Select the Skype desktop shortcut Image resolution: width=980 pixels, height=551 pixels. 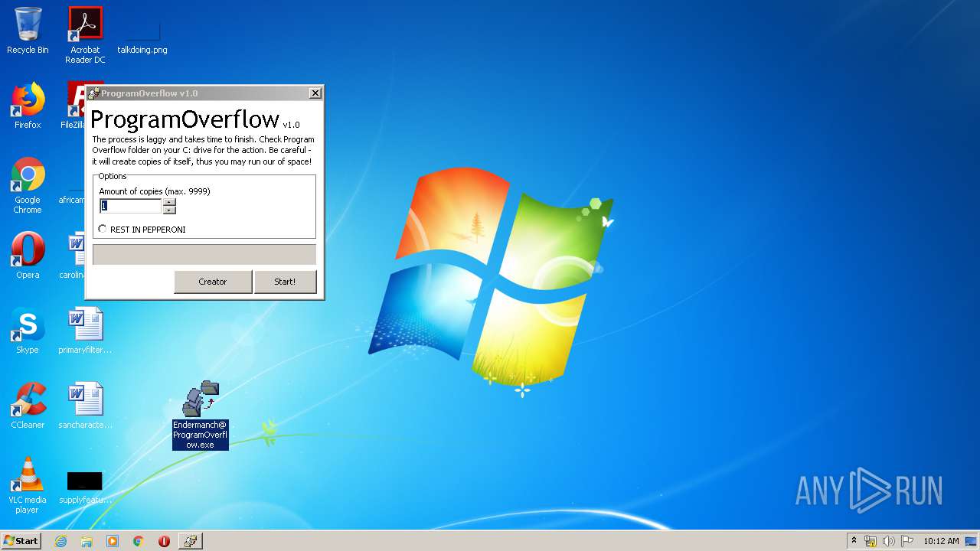point(28,331)
